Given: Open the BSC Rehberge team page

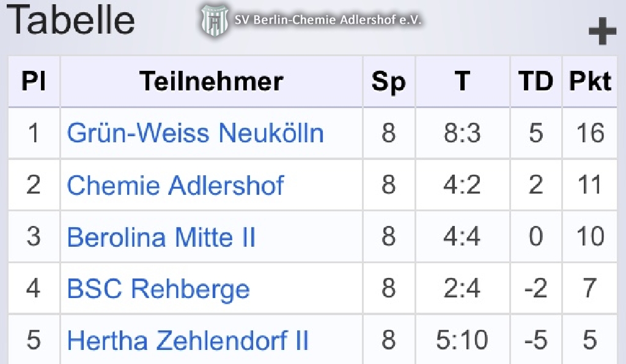Looking at the screenshot, I should coord(158,289).
